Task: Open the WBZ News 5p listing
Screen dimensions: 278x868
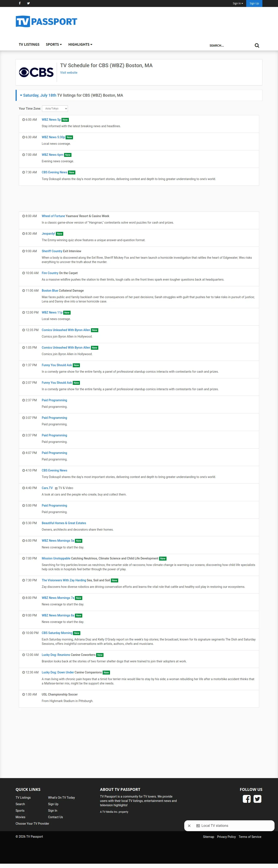Action: pyautogui.click(x=51, y=120)
